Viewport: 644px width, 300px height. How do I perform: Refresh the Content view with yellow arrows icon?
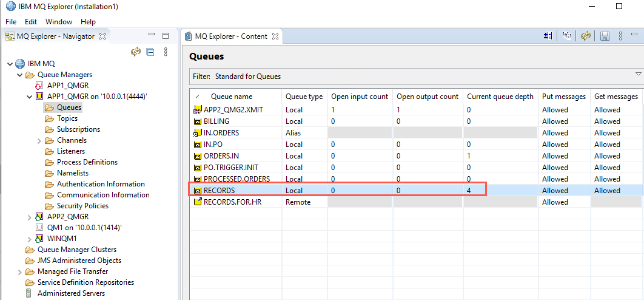(586, 36)
